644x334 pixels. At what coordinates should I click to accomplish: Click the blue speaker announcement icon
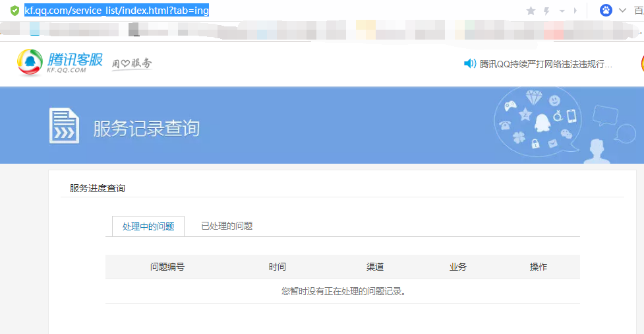click(469, 64)
